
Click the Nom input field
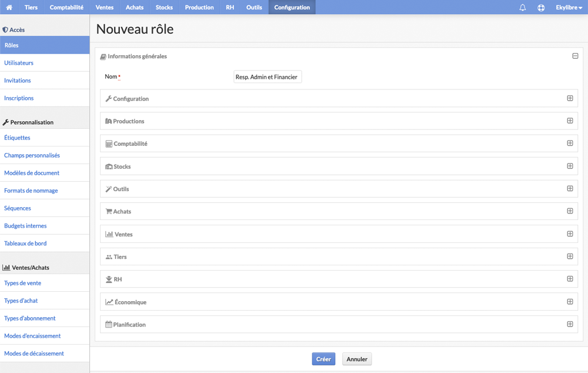pos(268,76)
